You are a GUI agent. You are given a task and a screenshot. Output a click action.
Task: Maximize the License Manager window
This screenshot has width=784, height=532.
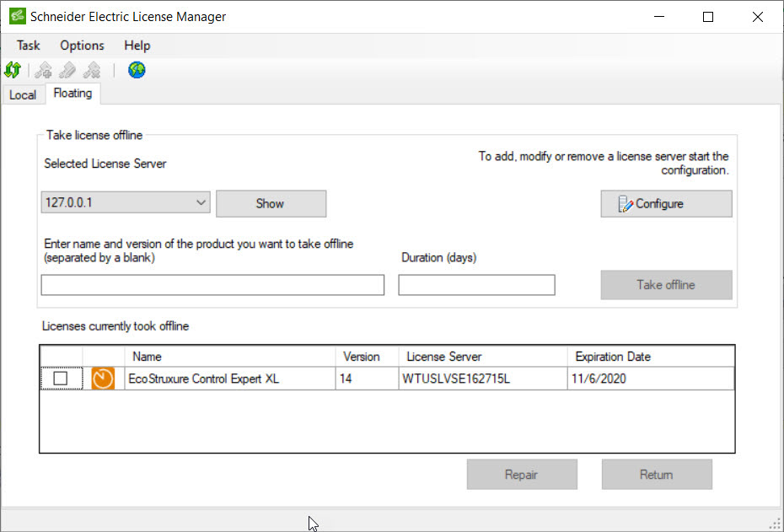pyautogui.click(x=708, y=17)
